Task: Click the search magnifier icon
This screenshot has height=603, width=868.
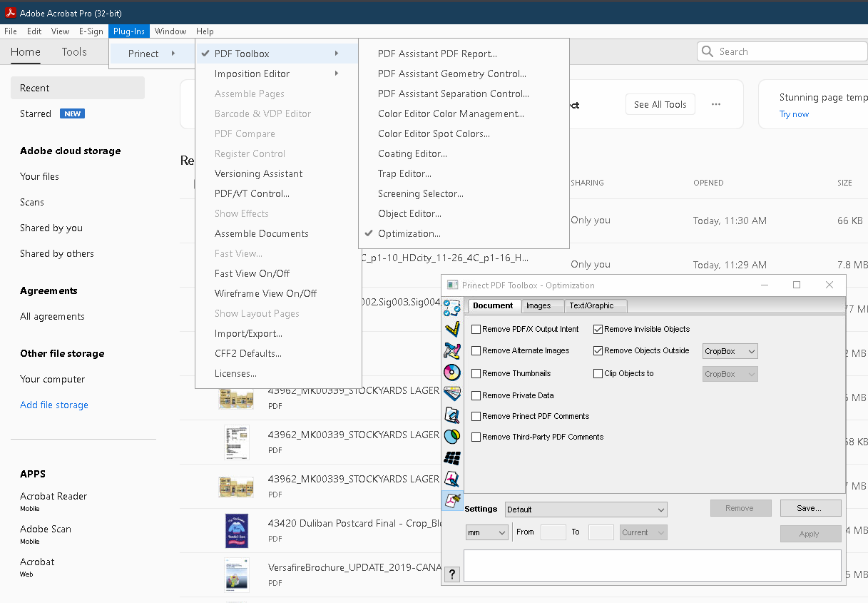Action: tap(708, 51)
